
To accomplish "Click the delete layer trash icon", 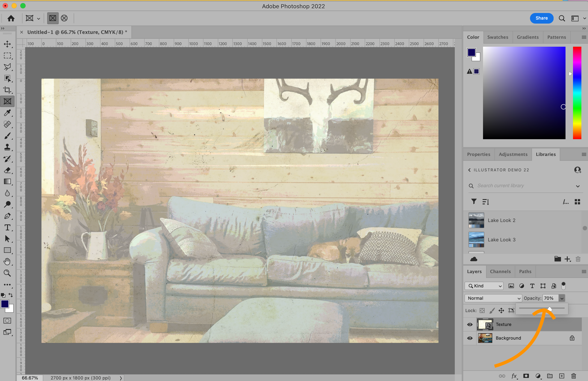I will pos(573,376).
